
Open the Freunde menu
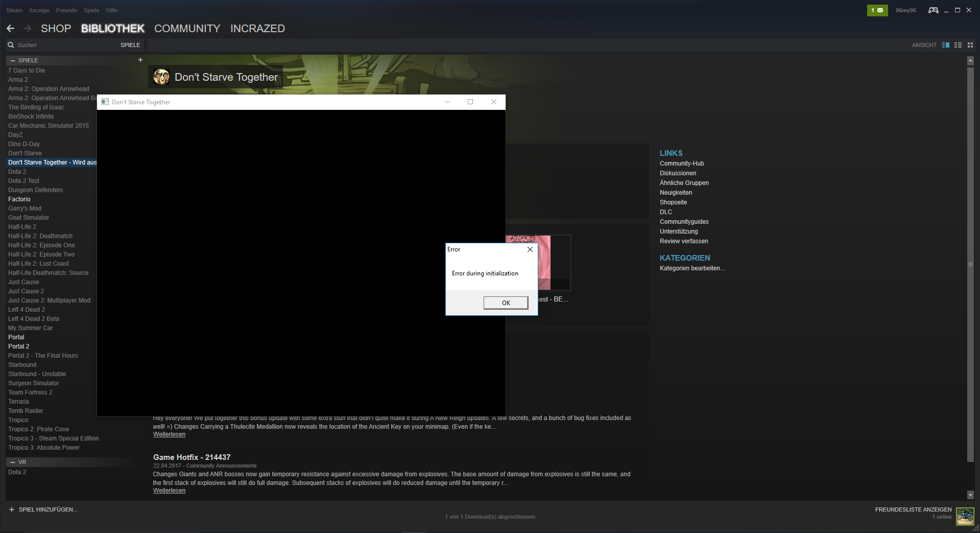(x=66, y=10)
